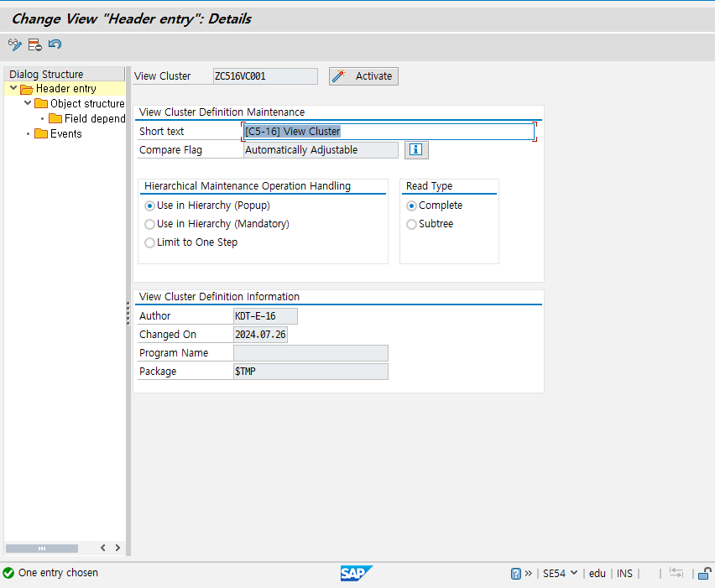The width and height of the screenshot is (715, 588).
Task: Click the Field depend folder icon
Action: coord(55,118)
